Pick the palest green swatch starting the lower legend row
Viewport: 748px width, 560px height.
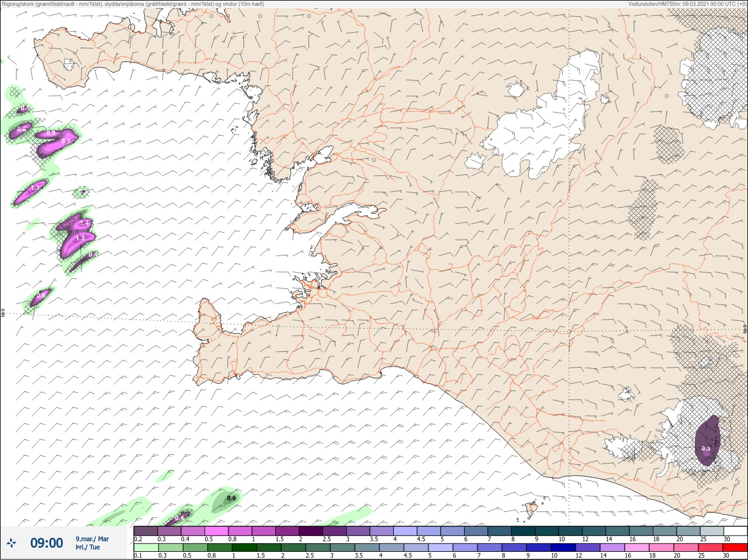[x=146, y=548]
